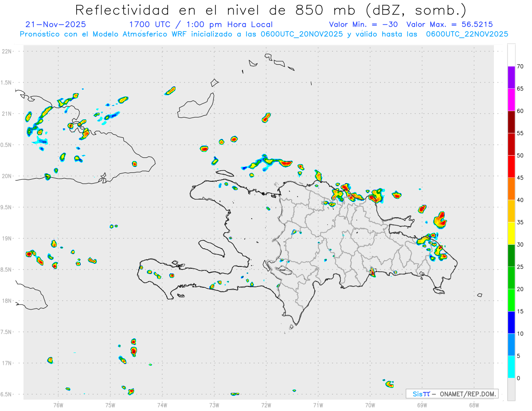
Task: Select the 'Valor Min. = -30' text
Action: click(363, 24)
